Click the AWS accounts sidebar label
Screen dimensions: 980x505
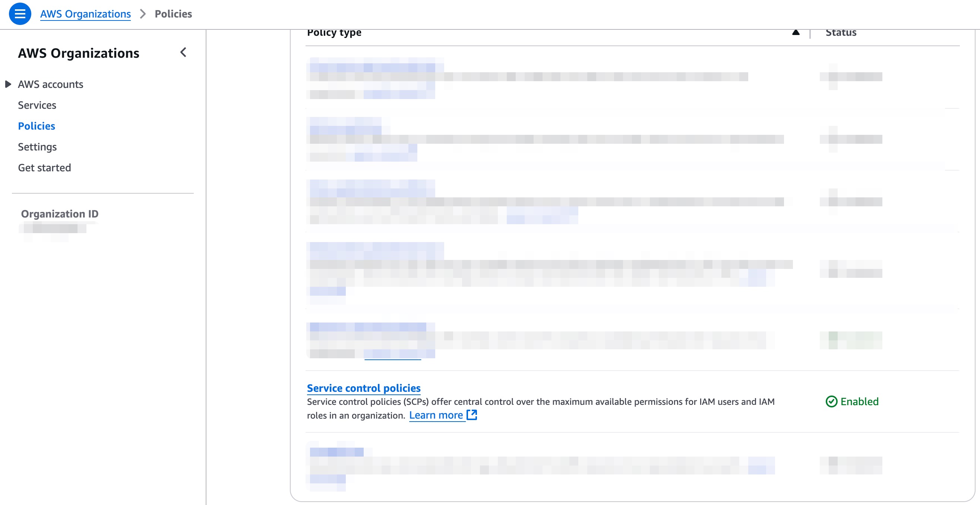51,84
